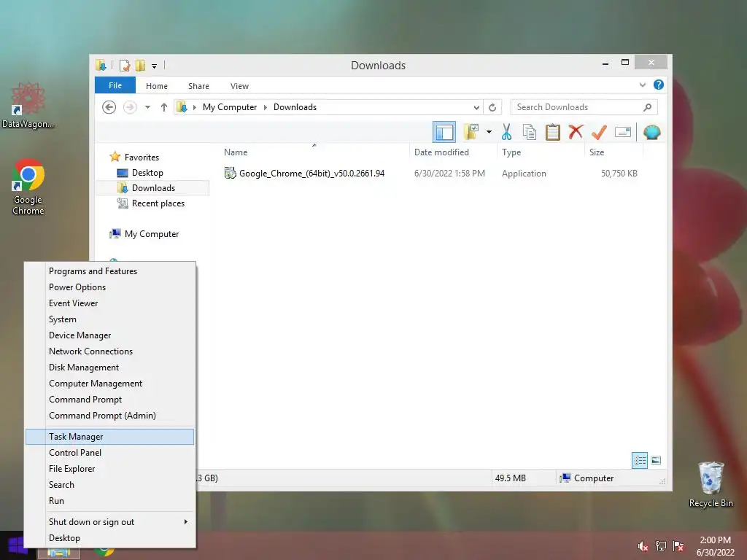Image resolution: width=747 pixels, height=560 pixels.
Task: Switch to the Share ribbon tab
Action: pyautogui.click(x=198, y=86)
